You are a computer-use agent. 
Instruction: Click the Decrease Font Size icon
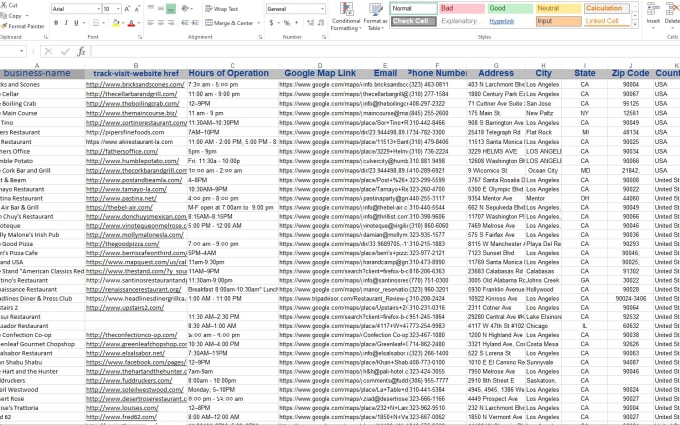137,9
